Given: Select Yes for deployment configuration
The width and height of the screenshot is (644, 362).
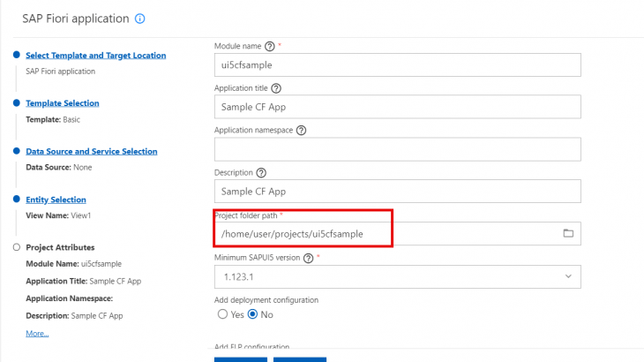Looking at the screenshot, I should pos(222,314).
